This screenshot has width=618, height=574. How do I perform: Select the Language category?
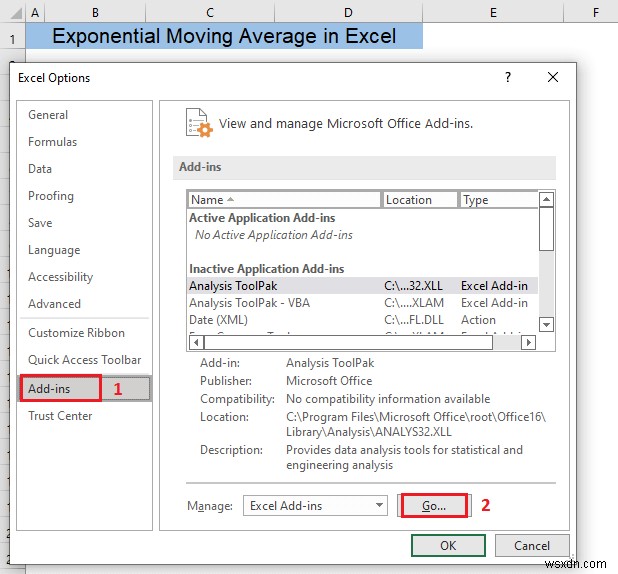click(54, 250)
